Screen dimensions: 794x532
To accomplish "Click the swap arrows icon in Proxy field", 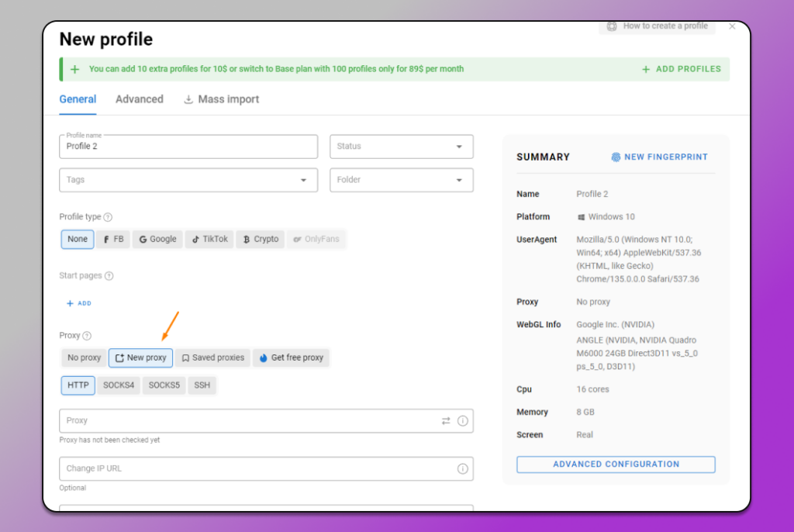I will [444, 420].
